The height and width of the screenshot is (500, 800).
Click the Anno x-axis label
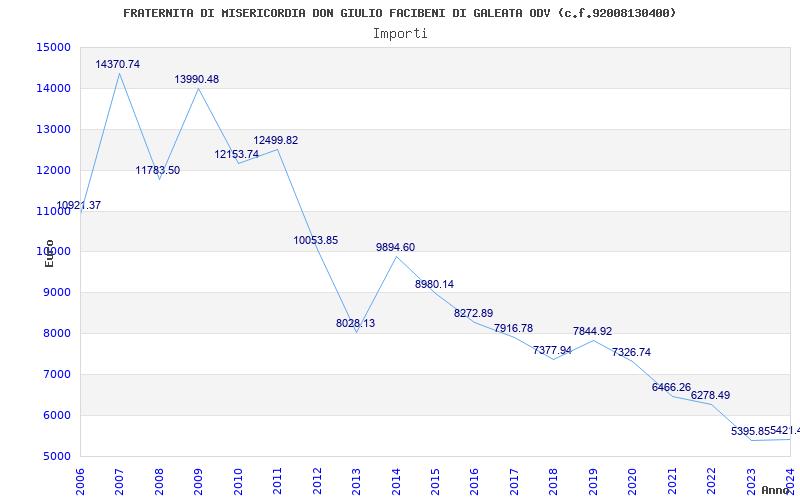(x=775, y=490)
